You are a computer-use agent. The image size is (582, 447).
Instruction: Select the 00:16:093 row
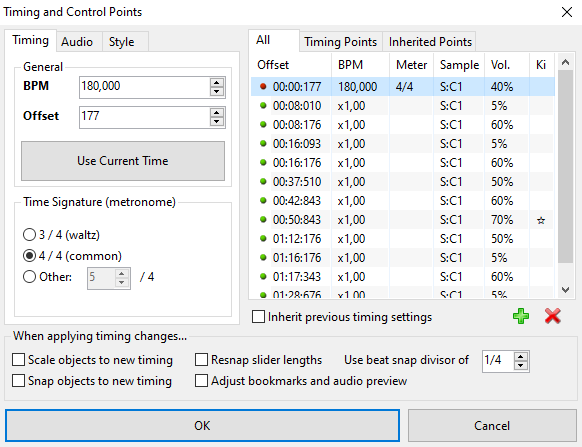coord(403,144)
